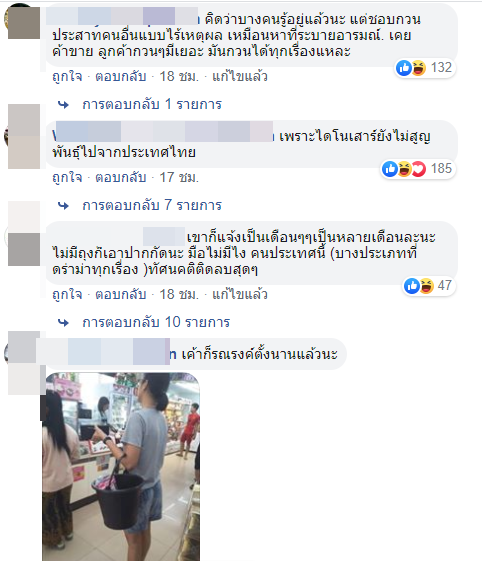Reply to dinosaur comment via ตอบกลับ

tap(121, 177)
